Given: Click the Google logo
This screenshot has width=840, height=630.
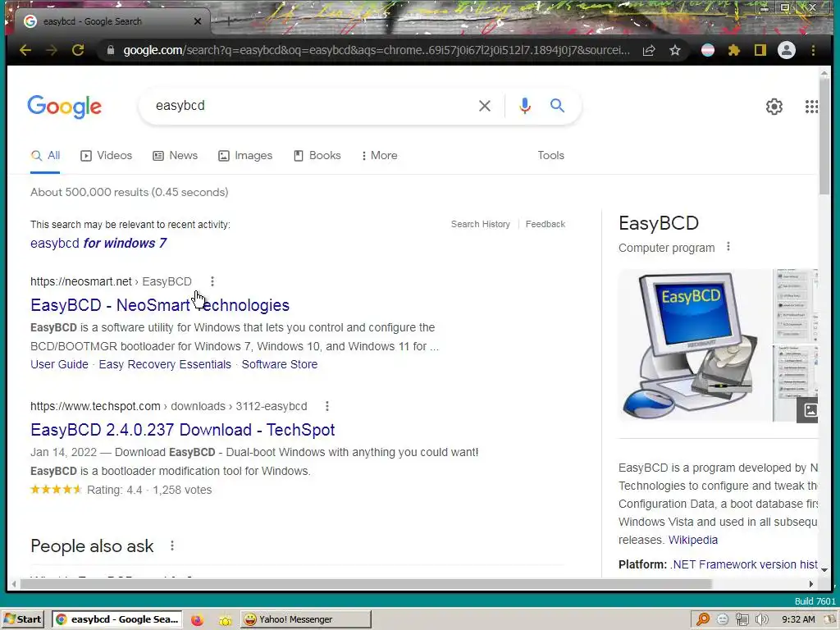Looking at the screenshot, I should click(64, 107).
